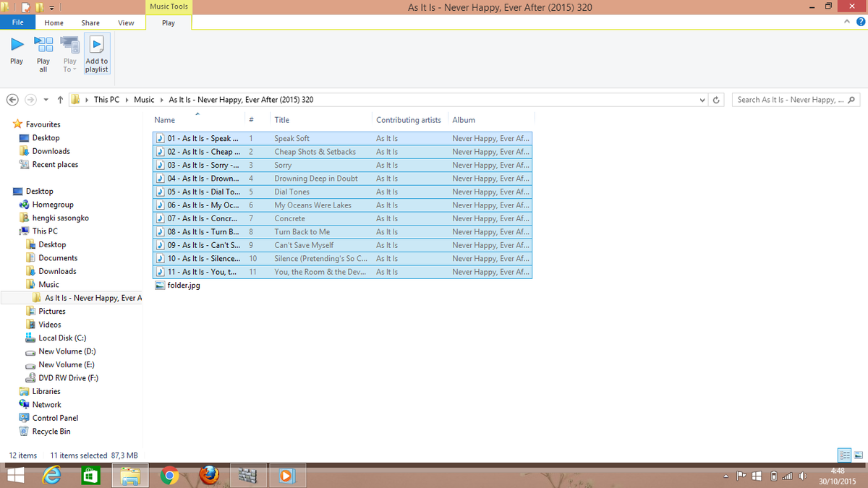The image size is (868, 488).
Task: Open Documents under This PC
Action: (58, 258)
